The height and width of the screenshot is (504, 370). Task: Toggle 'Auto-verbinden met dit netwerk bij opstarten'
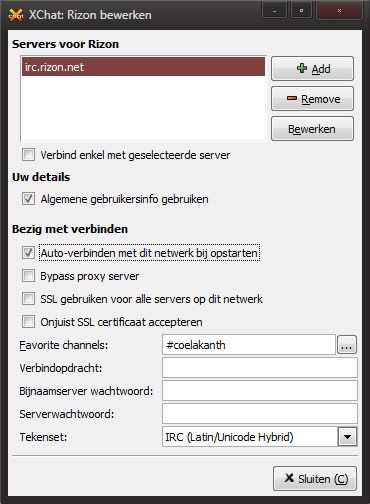click(x=28, y=253)
